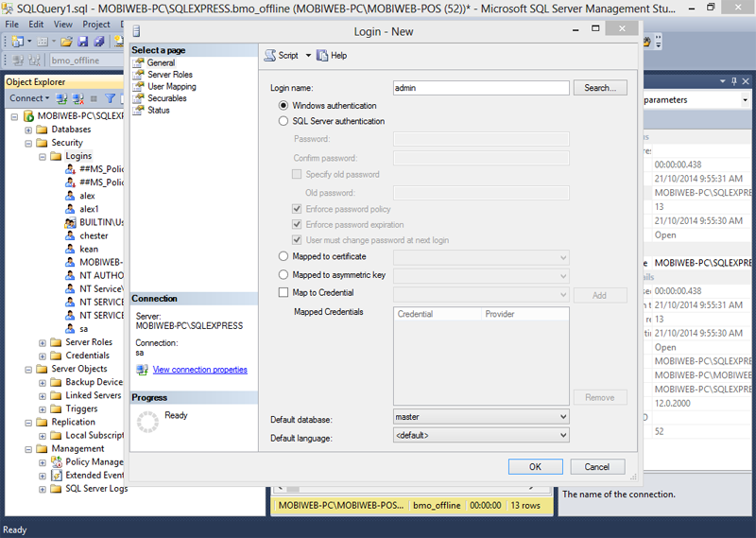This screenshot has height=538, width=756.
Task: Click the Disconnect icon in Object Explorer
Action: click(x=78, y=98)
